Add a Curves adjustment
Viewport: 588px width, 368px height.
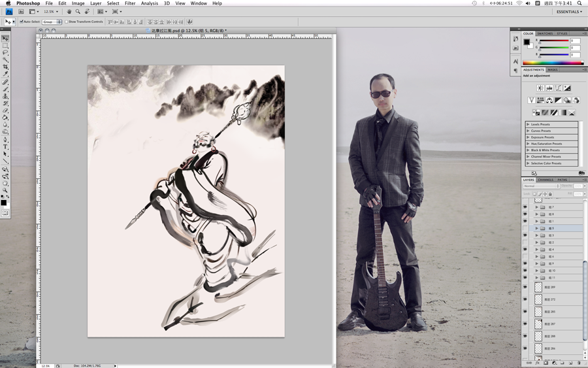click(x=559, y=88)
